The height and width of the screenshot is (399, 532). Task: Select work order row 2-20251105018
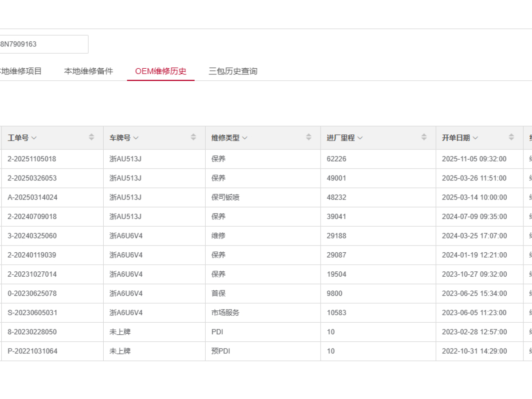[32, 159]
